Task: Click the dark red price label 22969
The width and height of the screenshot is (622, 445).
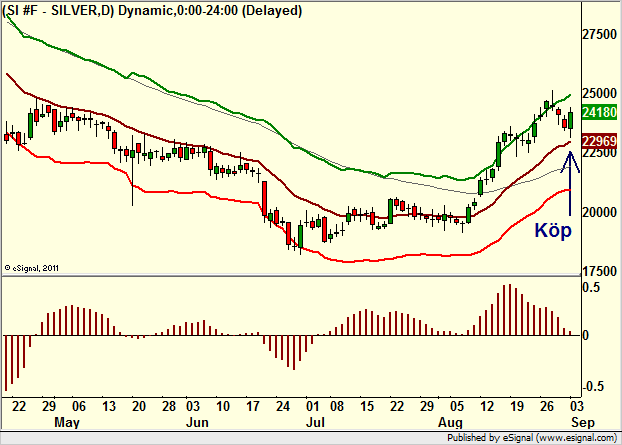Action: pyautogui.click(x=599, y=141)
